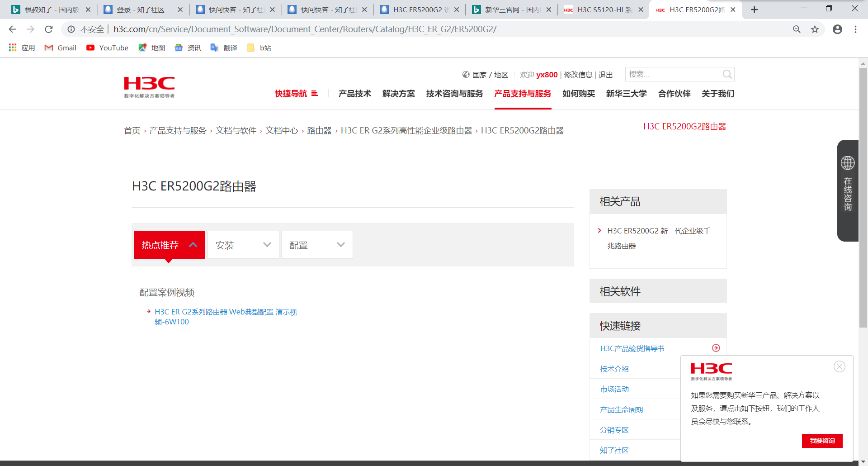Image resolution: width=868 pixels, height=466 pixels.
Task: Open the Web典型配置 演示视频-6W100 link
Action: (226, 317)
